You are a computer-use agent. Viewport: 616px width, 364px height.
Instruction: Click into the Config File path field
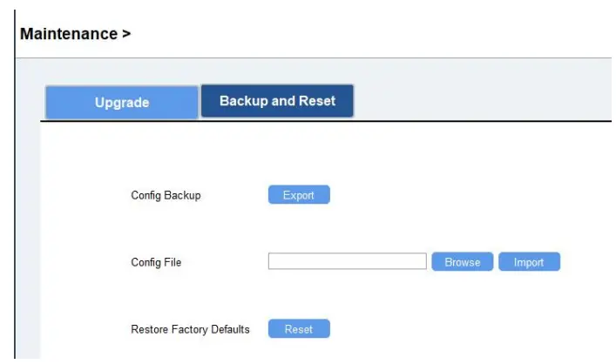pos(348,261)
